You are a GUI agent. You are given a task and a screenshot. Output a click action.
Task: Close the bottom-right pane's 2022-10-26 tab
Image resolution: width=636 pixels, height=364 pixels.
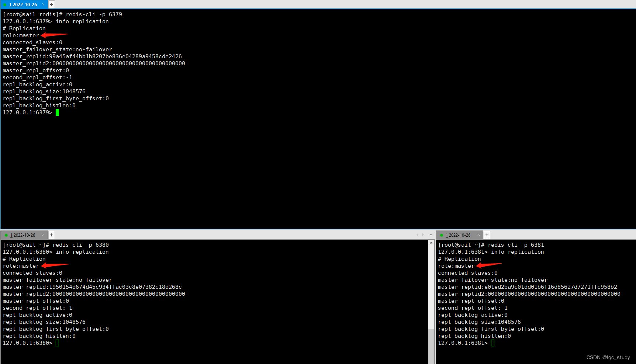[478, 235]
